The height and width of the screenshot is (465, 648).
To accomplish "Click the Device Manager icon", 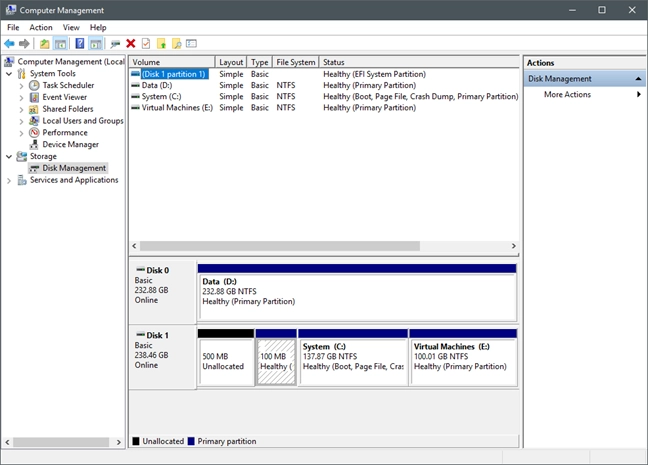I will point(34,144).
